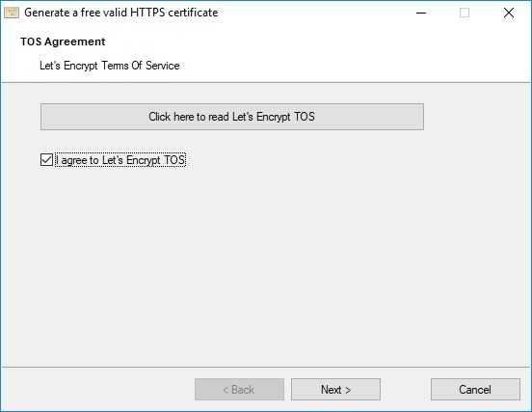
Task: Abort the wizard using Cancel
Action: 475,390
